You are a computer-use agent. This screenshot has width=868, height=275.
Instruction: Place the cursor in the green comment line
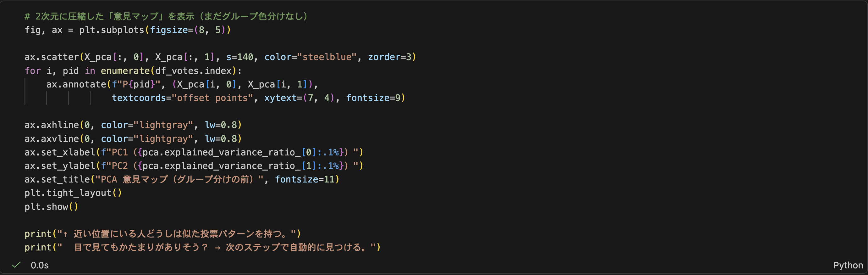(166, 16)
